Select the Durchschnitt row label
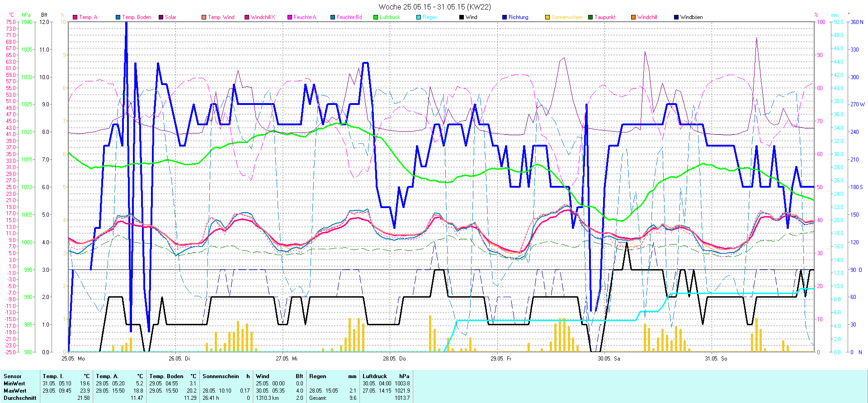The height and width of the screenshot is (403, 868). (20, 398)
